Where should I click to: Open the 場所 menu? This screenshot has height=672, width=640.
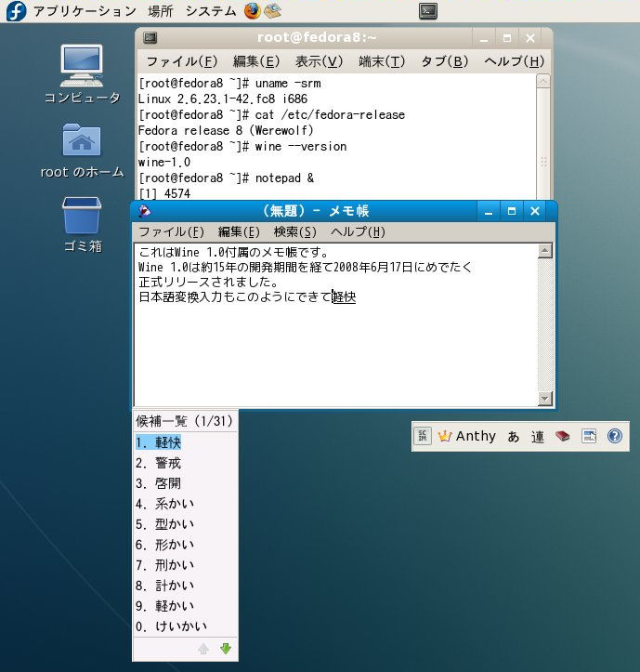pos(160,11)
